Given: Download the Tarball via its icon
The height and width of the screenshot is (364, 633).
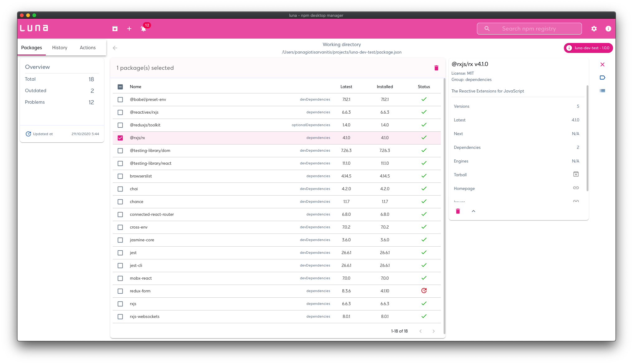Looking at the screenshot, I should pos(576,174).
